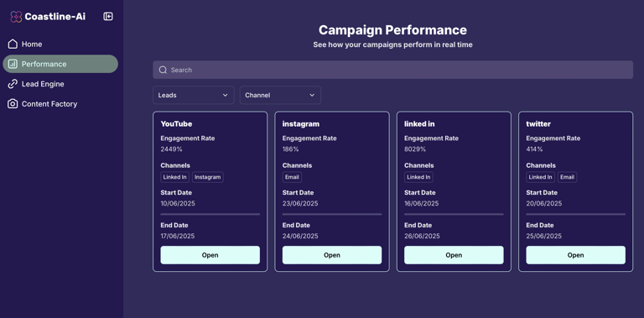Click the twitter card title
The width and height of the screenshot is (644, 318).
[x=538, y=123]
